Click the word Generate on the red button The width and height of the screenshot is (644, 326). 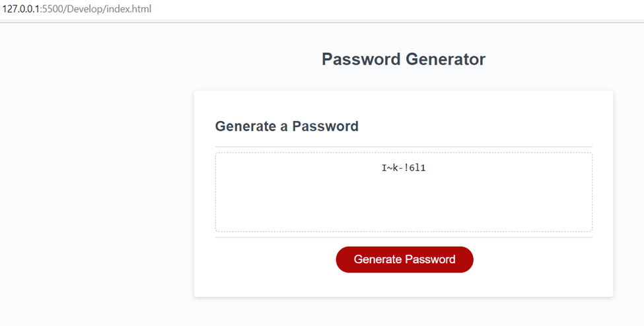click(x=377, y=259)
